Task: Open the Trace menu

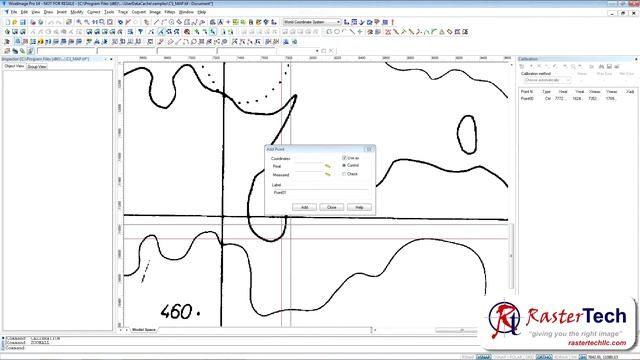Action: pyautogui.click(x=123, y=12)
